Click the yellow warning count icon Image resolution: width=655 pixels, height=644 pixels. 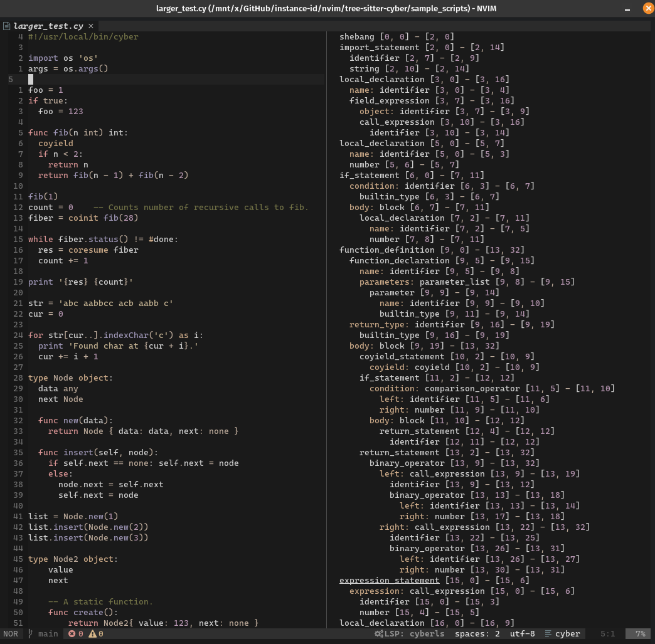pyautogui.click(x=92, y=634)
